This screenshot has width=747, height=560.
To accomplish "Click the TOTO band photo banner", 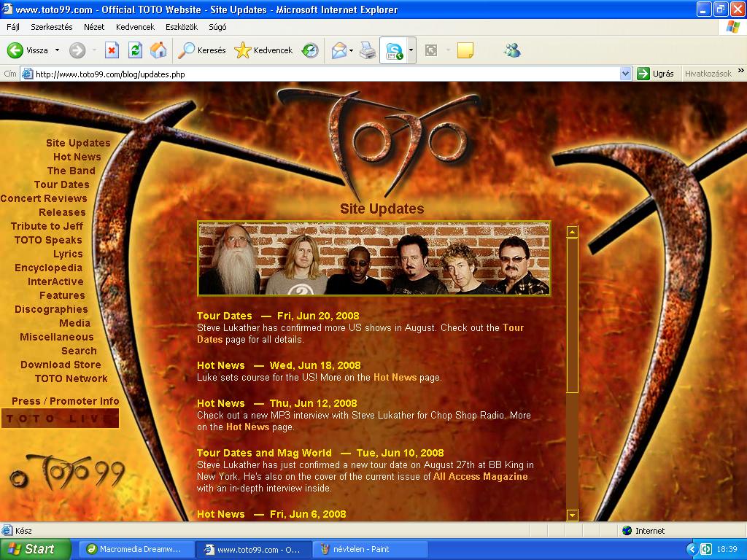I will coord(373,259).
